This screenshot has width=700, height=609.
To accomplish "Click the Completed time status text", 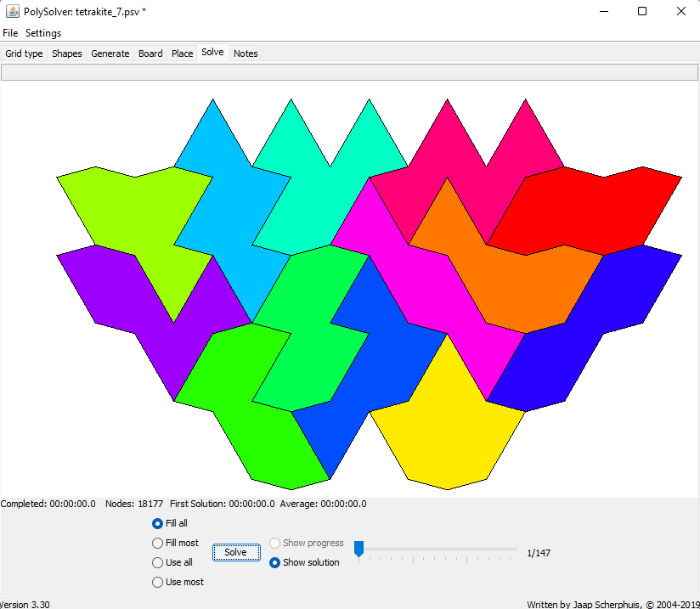I will coord(48,504).
